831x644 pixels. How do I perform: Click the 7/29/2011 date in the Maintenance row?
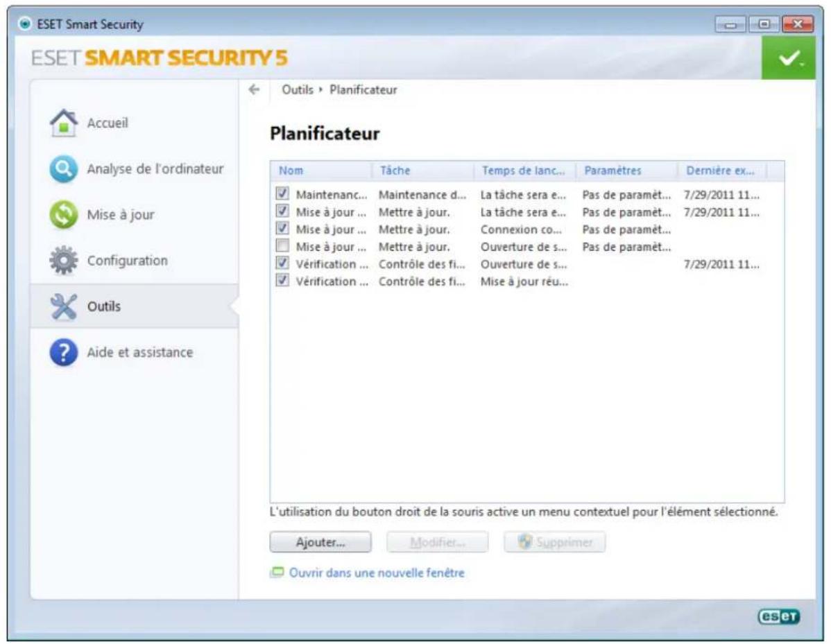click(721, 195)
